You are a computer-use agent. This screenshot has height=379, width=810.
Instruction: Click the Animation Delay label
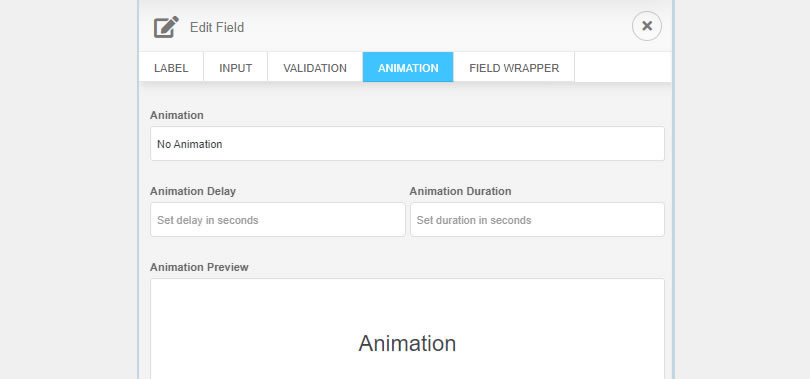[x=193, y=191]
